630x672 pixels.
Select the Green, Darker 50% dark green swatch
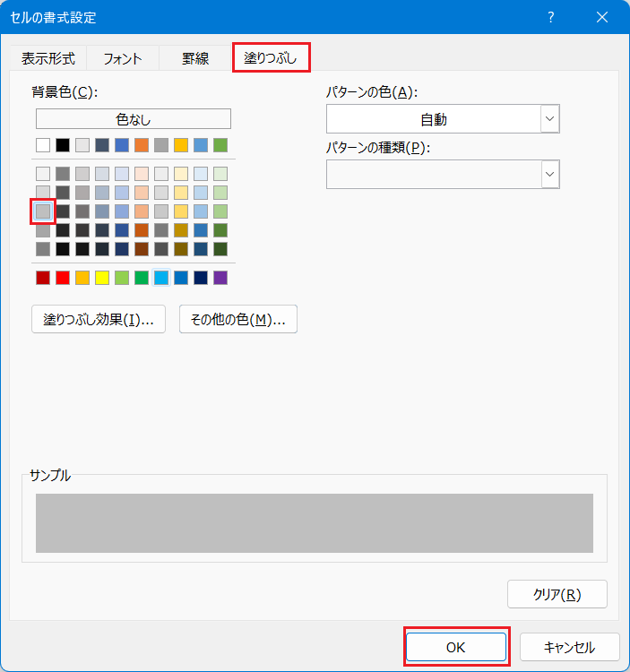point(220,249)
